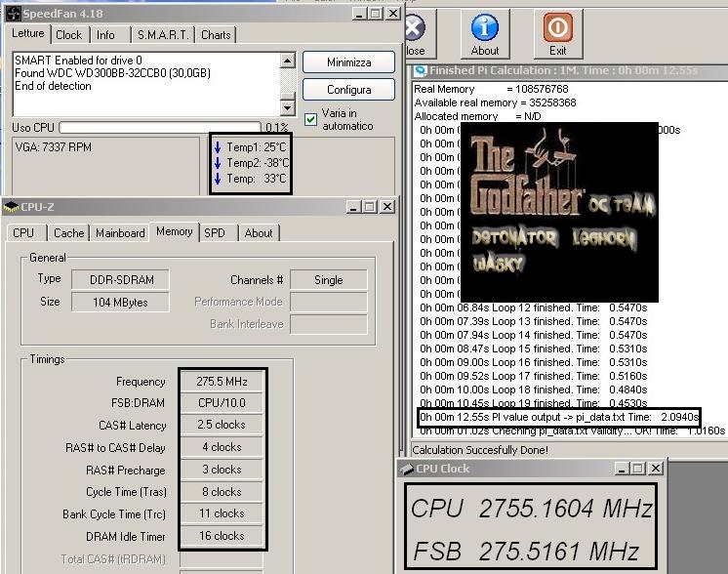
Task: Click the Temp1 down-arrow indicator in SpeedFan
Action: (218, 147)
